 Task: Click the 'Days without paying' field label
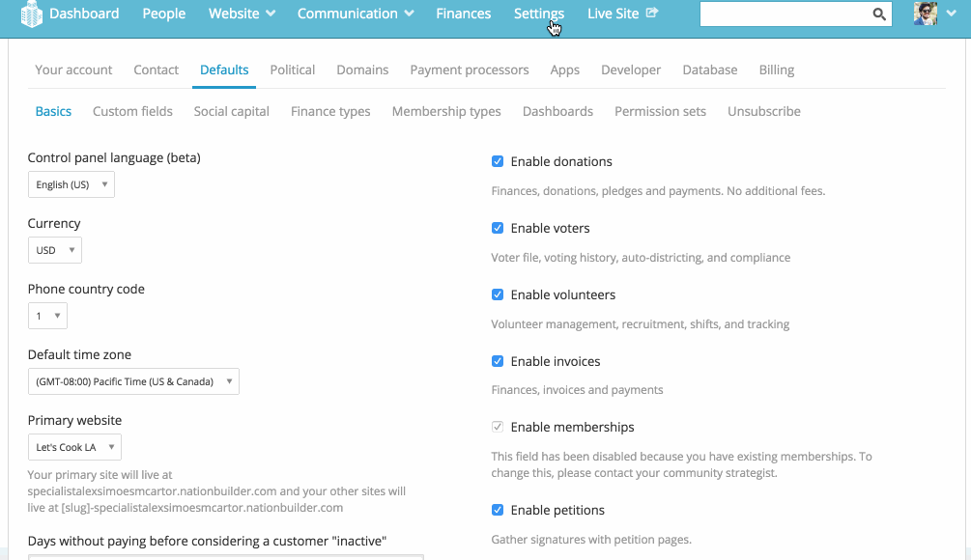(207, 541)
